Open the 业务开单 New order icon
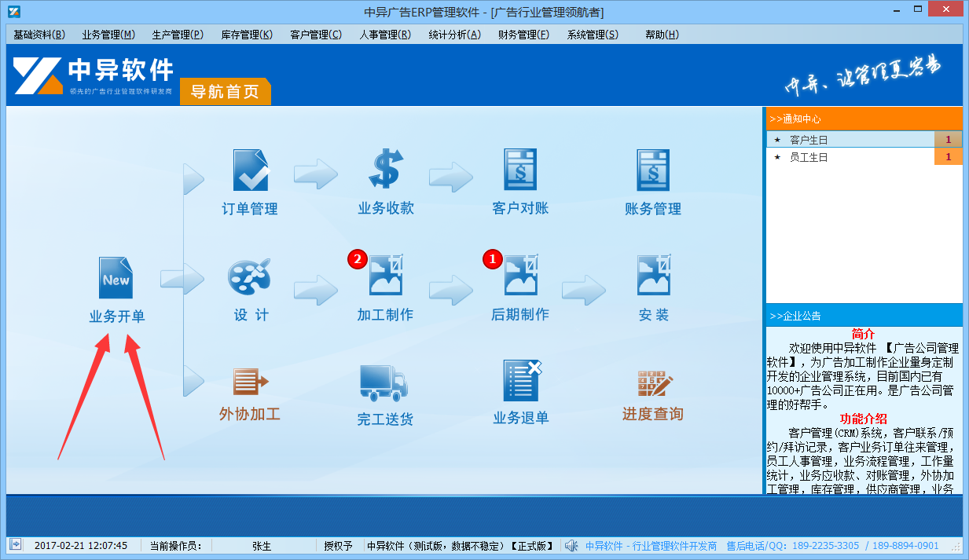969x560 pixels. coord(116,278)
